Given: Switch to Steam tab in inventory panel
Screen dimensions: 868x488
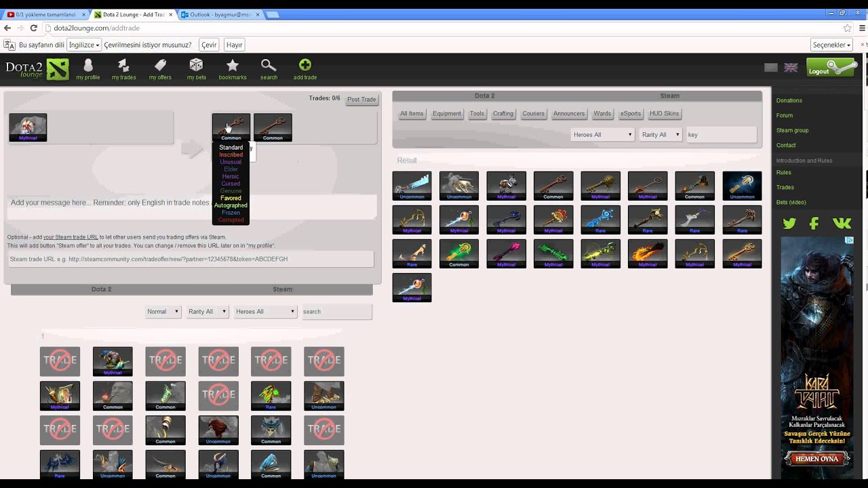Looking at the screenshot, I should 283,289.
